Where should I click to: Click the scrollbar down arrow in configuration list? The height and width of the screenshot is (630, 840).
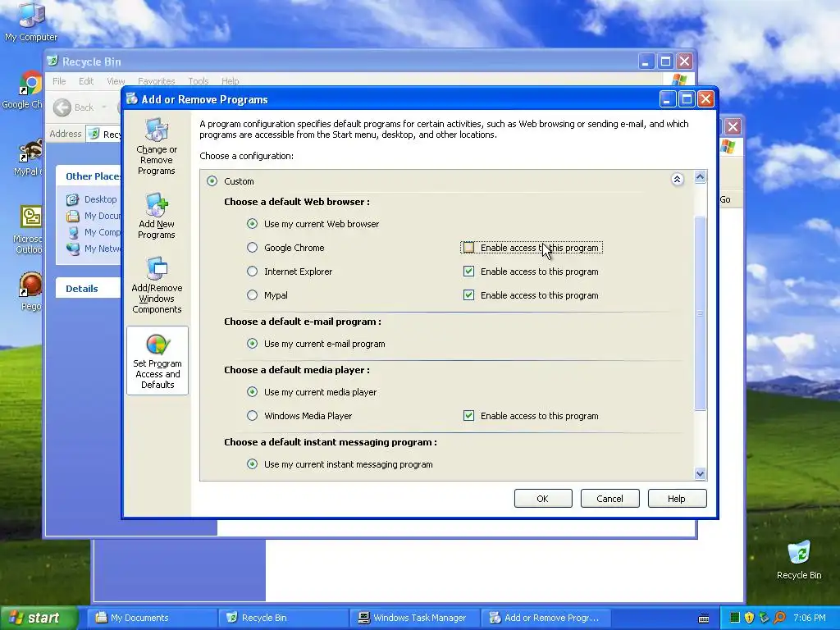click(x=701, y=473)
